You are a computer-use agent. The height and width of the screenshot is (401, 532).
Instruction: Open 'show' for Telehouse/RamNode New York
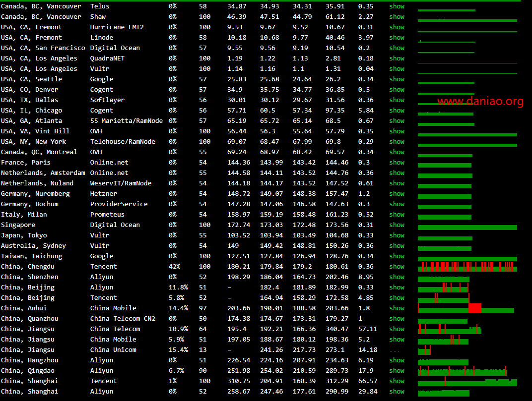click(x=397, y=141)
